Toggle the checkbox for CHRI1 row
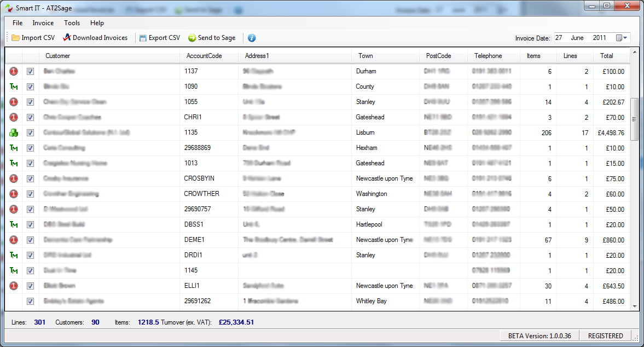Viewport: 644px width, 347px height. tap(31, 118)
